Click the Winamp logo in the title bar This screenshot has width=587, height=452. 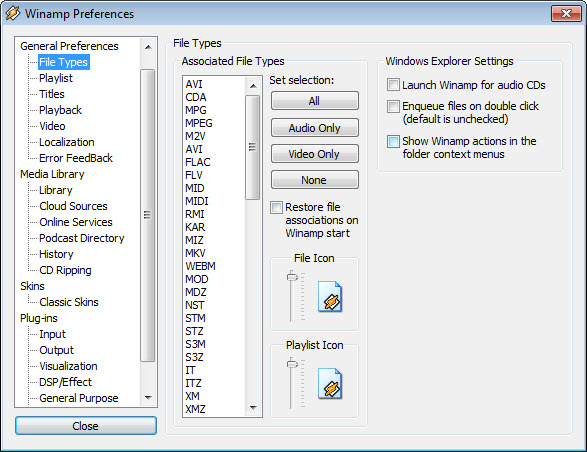click(x=13, y=13)
